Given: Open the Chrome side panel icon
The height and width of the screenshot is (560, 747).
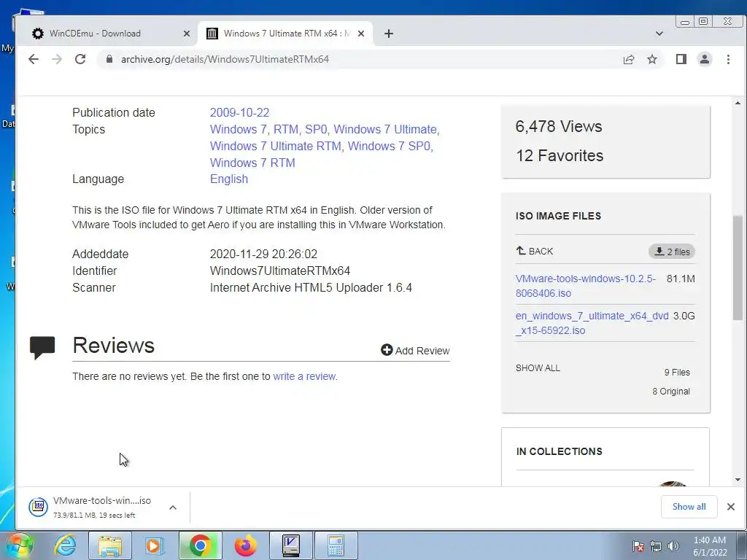Looking at the screenshot, I should coord(681,59).
